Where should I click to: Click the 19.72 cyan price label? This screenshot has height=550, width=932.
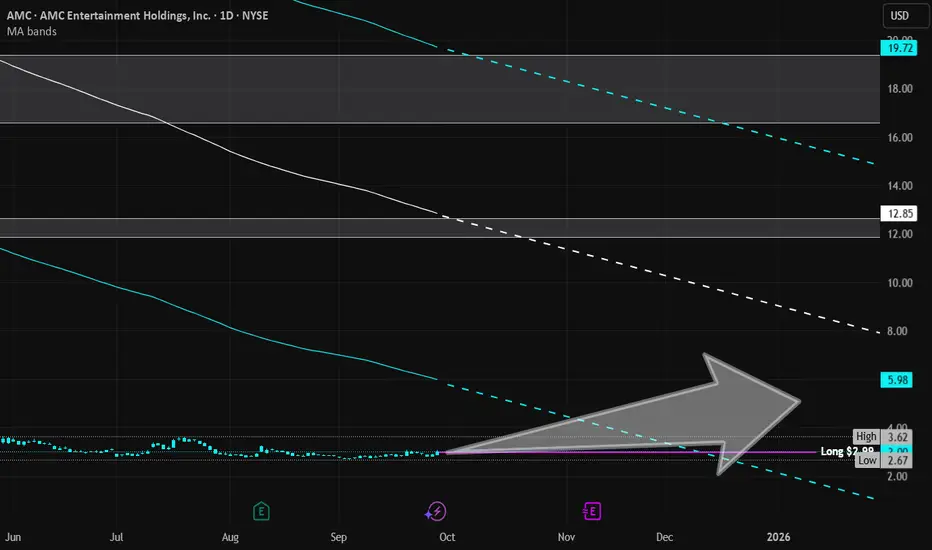899,48
